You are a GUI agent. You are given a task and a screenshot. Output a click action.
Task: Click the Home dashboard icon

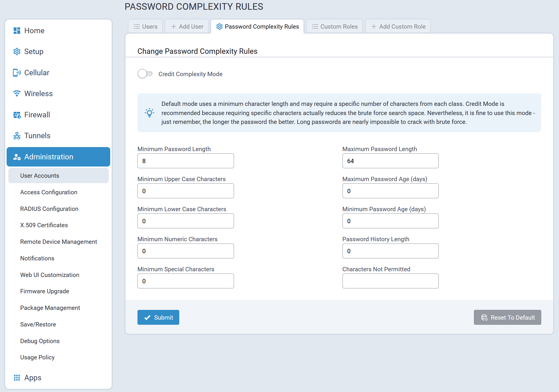point(17,31)
